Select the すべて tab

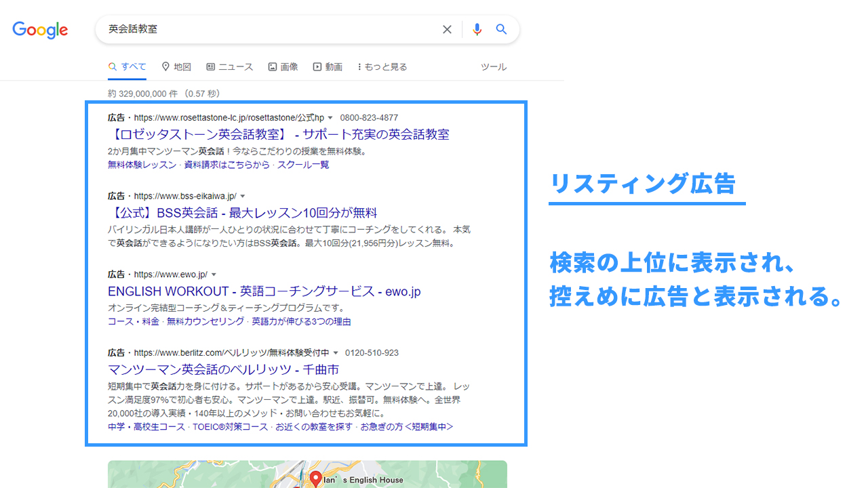point(127,66)
